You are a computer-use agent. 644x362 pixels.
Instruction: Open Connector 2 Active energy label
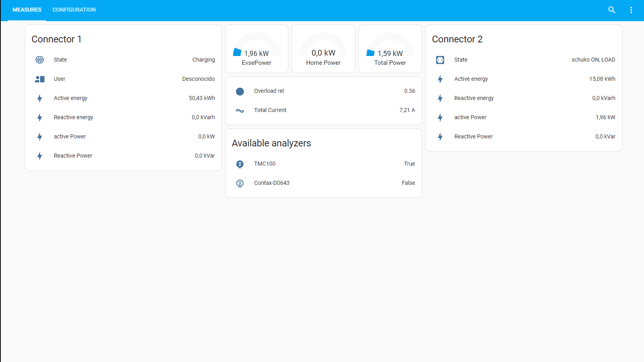coord(471,79)
